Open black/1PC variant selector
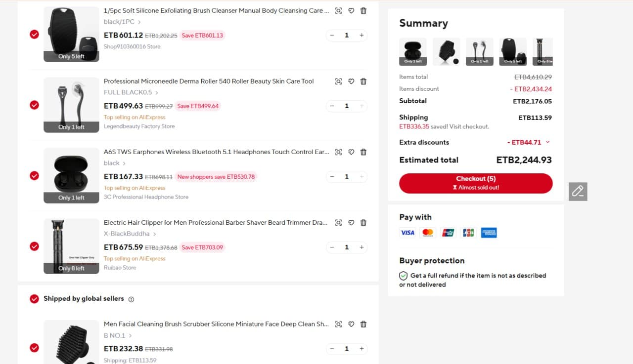The height and width of the screenshot is (364, 633). click(x=122, y=22)
